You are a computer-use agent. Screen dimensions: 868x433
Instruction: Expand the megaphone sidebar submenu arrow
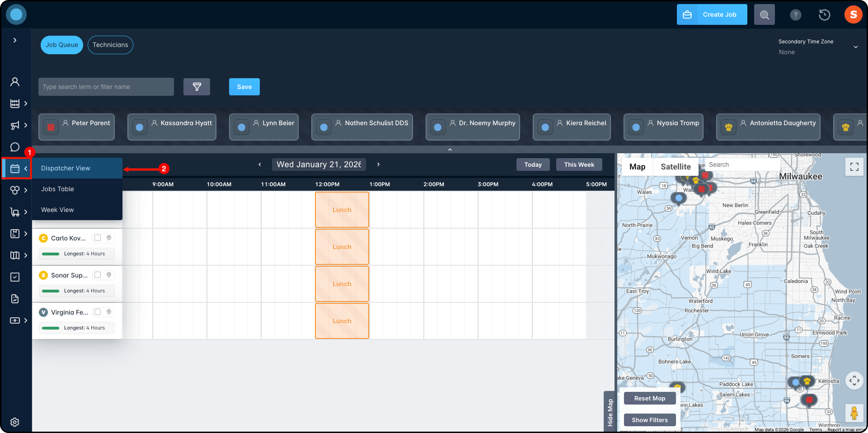click(26, 125)
